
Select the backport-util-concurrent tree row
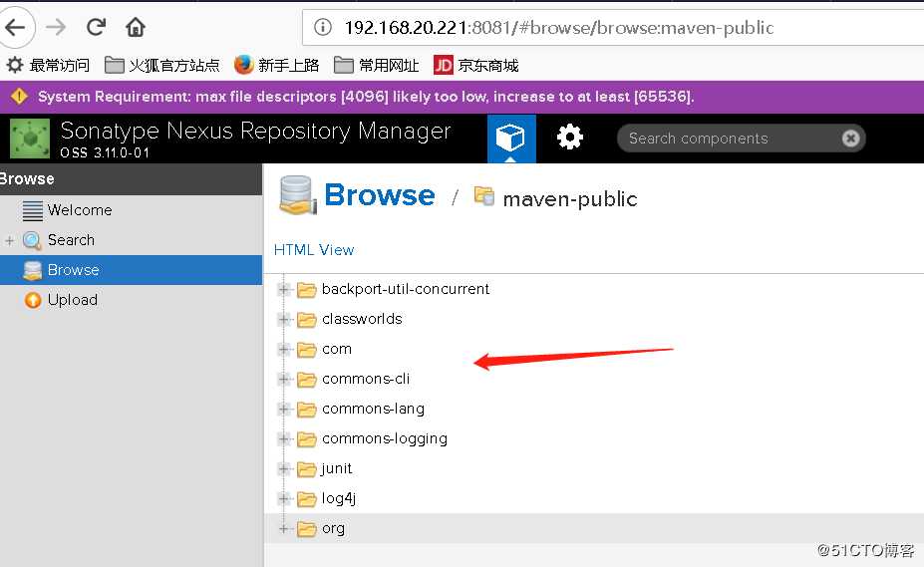(x=594, y=289)
